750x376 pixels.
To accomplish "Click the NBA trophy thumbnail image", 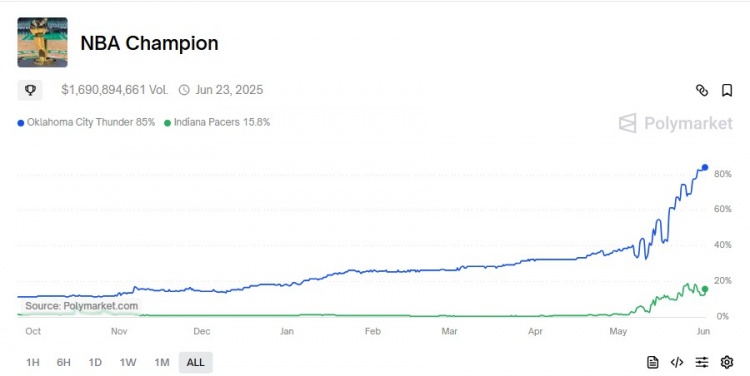I will point(43,42).
